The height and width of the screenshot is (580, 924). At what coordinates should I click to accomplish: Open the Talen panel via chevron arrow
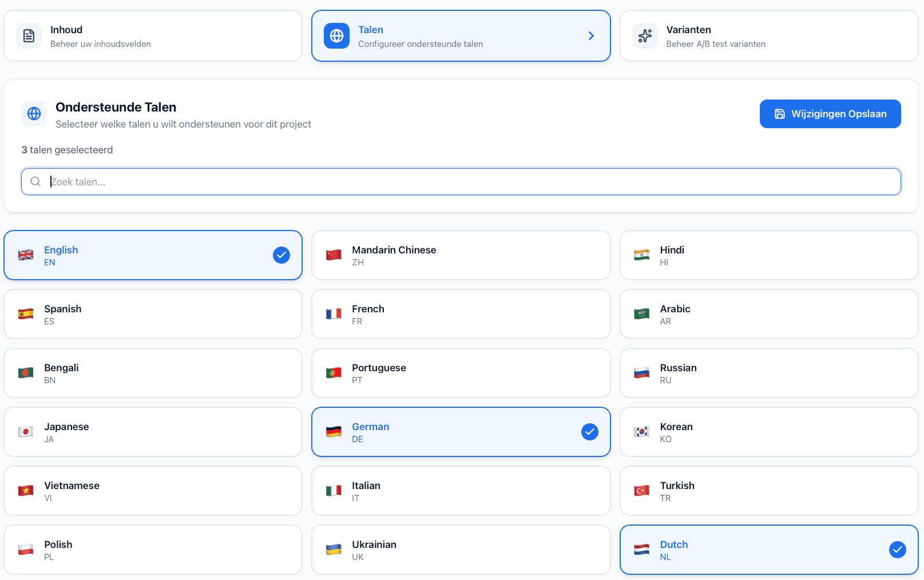tap(591, 35)
